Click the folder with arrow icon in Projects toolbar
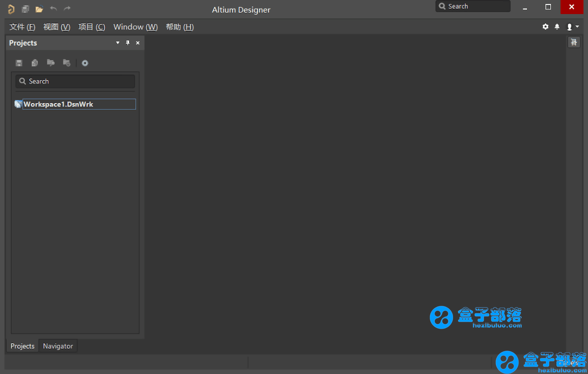588x374 pixels. click(x=50, y=63)
